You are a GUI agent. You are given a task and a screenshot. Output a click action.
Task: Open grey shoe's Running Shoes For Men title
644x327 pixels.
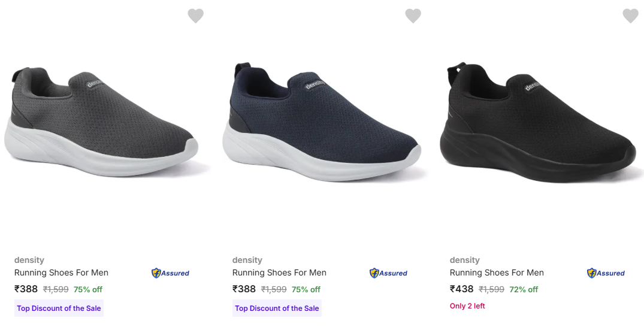61,272
